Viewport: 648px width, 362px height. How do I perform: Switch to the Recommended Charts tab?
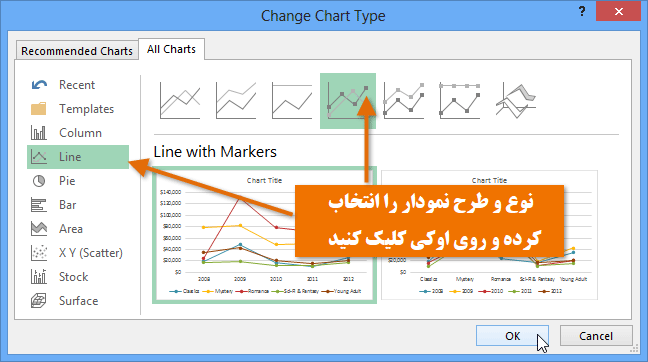coord(77,51)
